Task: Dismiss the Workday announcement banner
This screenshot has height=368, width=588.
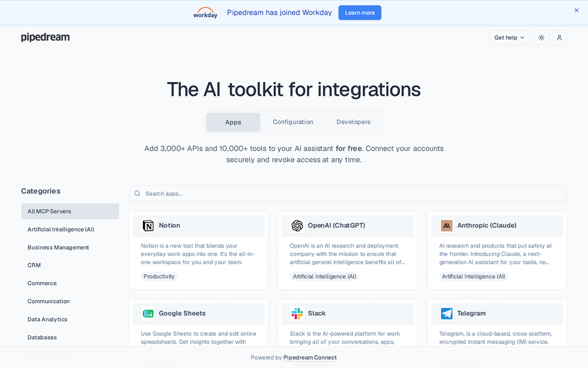Action: point(576,10)
